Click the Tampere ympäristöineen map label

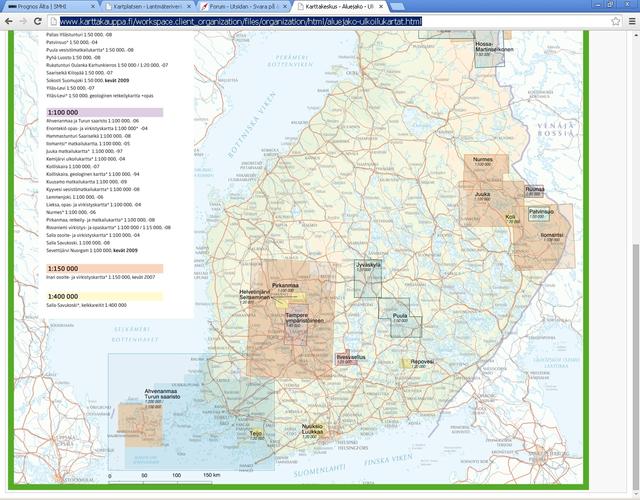tap(304, 318)
